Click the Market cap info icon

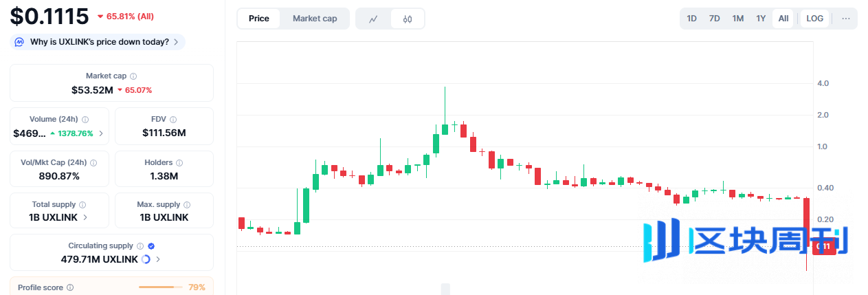click(133, 76)
